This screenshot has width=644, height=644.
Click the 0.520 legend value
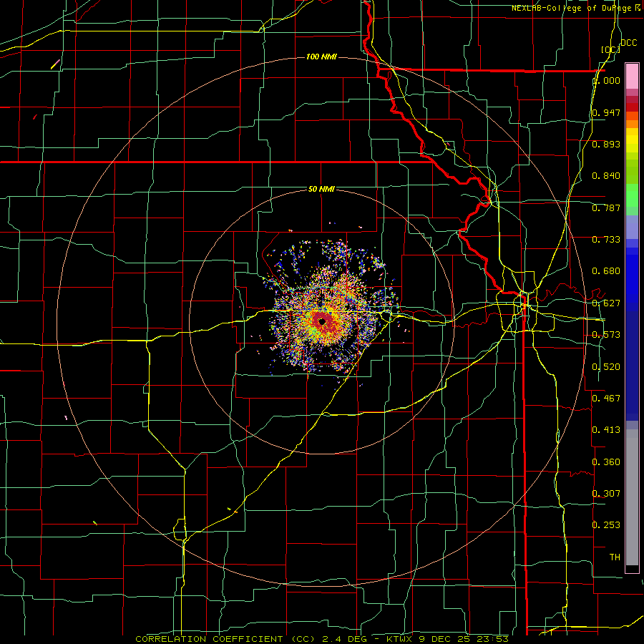tap(606, 367)
